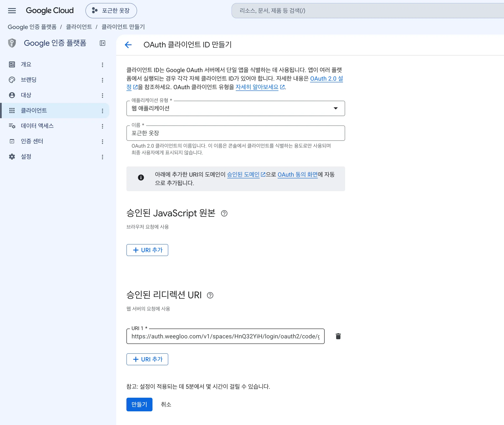
Task: Click the 개요 dashboard icon
Action: 12,64
